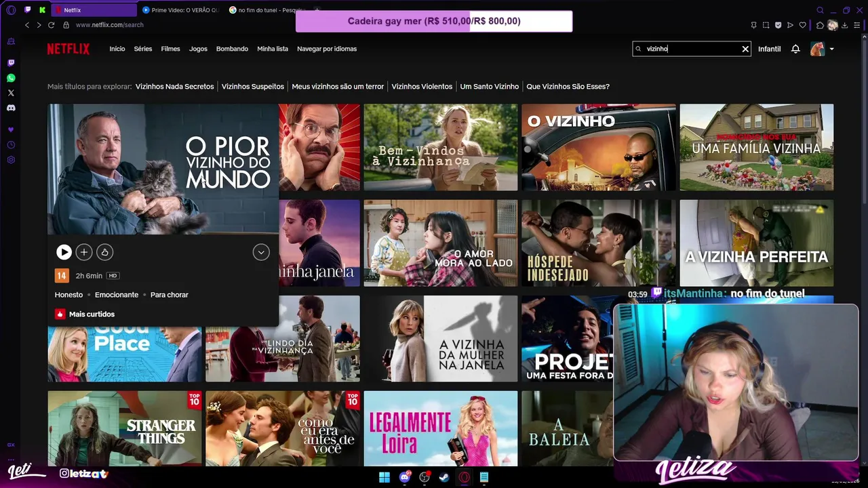Switch to the Prime Video browser tab
The image size is (868, 488).
[180, 10]
